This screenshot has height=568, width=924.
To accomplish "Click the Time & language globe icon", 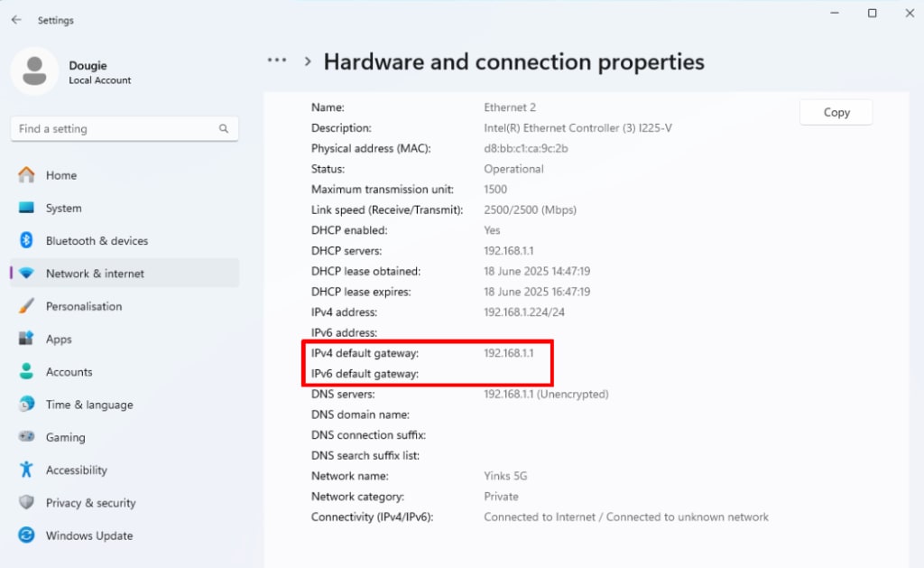I will click(x=26, y=405).
